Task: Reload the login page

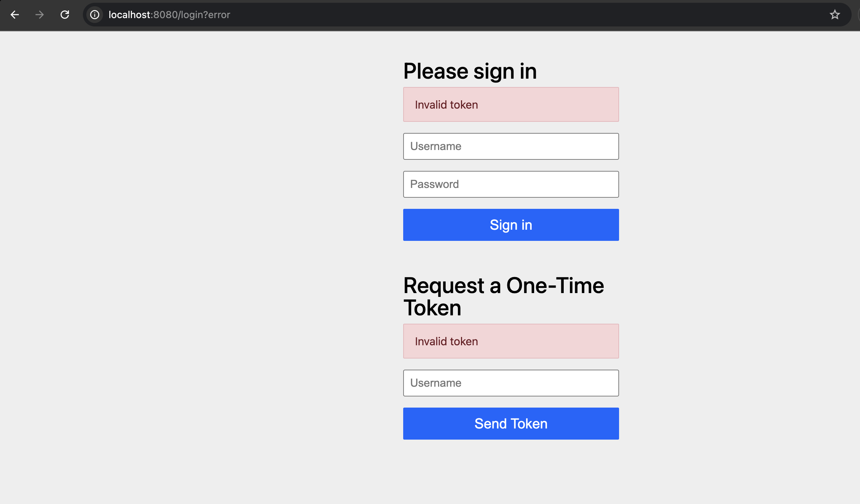Action: click(x=65, y=15)
